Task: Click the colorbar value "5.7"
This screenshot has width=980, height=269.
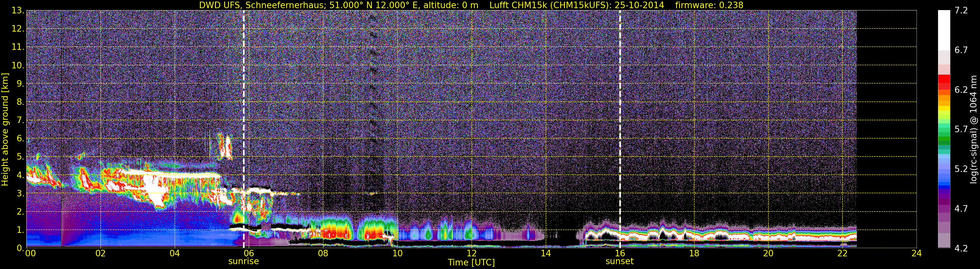Action: point(961,130)
